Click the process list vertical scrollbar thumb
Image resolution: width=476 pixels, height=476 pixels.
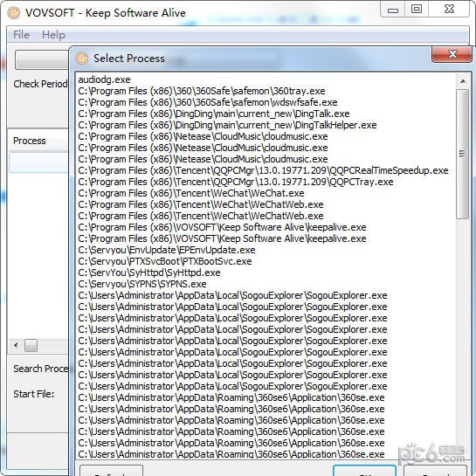point(463,154)
